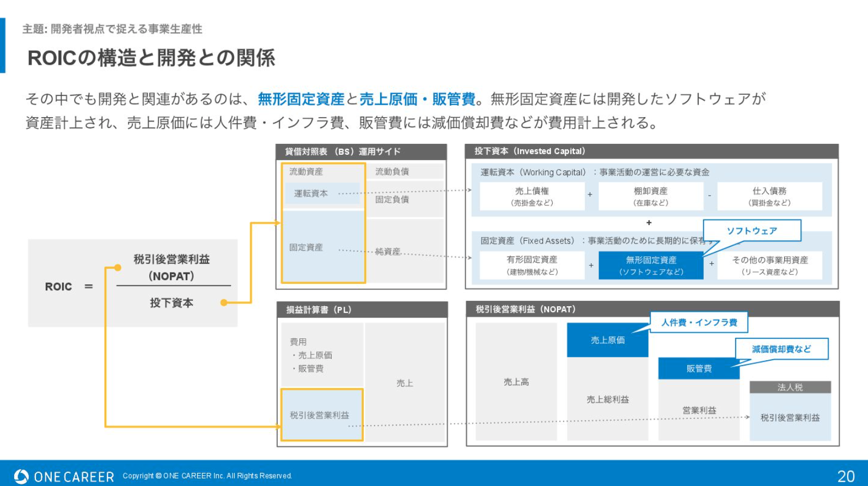Viewport: 868px width, 486px height.
Task: Click the 減価償却費など callout
Action: click(x=781, y=349)
